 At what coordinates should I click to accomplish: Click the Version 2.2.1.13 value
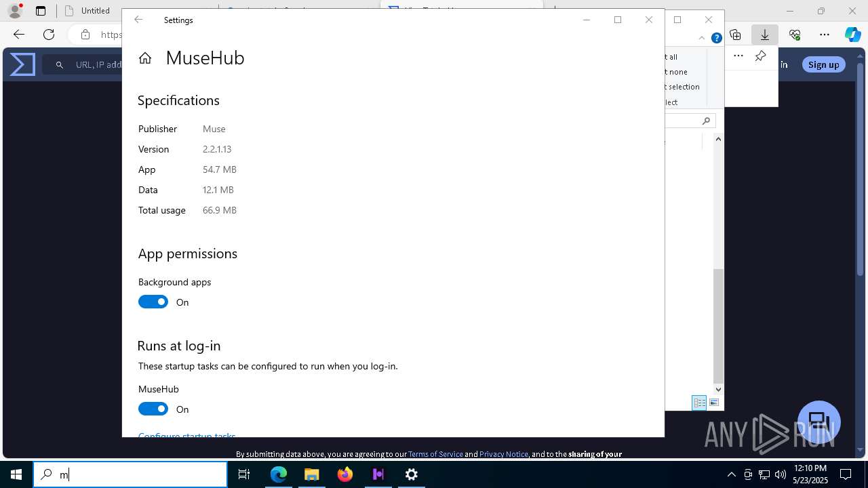217,149
